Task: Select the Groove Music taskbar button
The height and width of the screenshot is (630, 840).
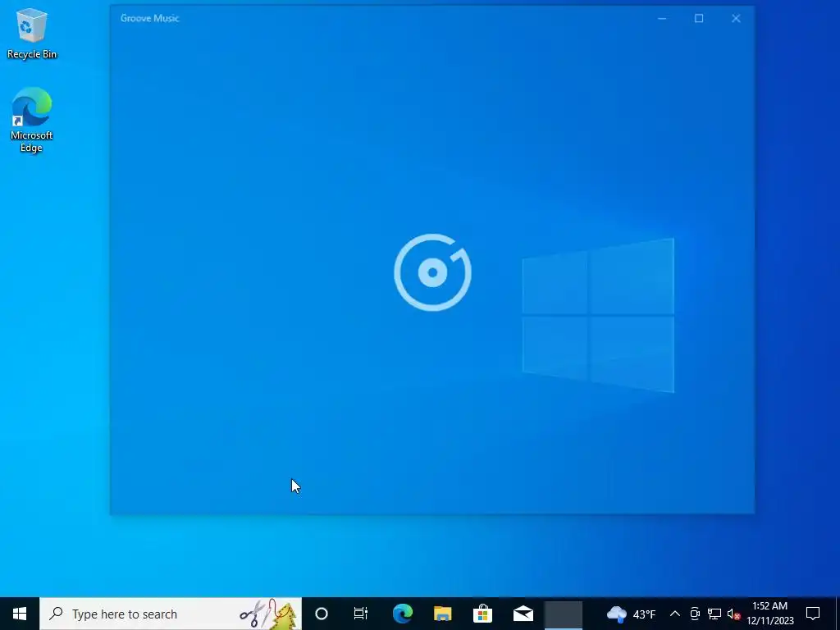Action: 563,614
